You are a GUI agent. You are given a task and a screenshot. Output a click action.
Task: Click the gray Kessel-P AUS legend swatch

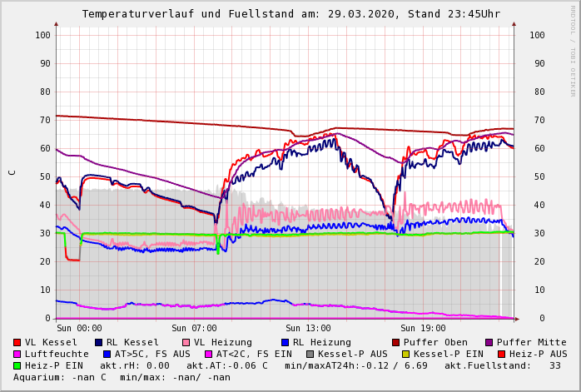310,354
